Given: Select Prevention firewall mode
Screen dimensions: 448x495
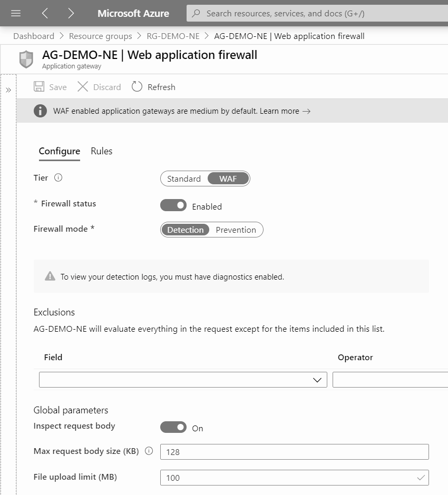Looking at the screenshot, I should [x=236, y=230].
